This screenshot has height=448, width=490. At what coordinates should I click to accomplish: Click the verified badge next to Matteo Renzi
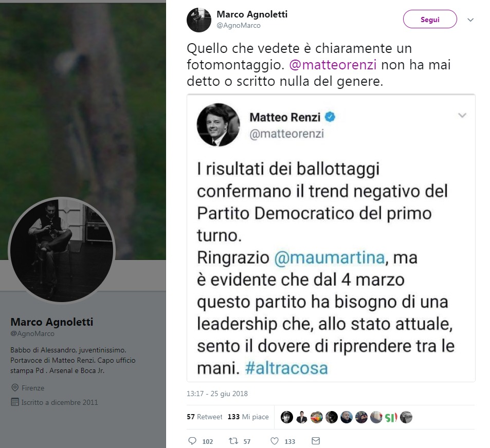tap(330, 117)
